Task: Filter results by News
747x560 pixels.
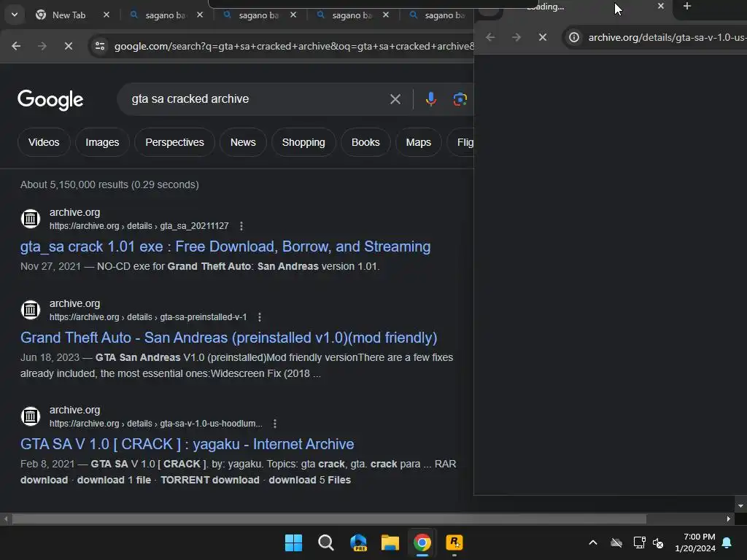Action: pos(243,142)
